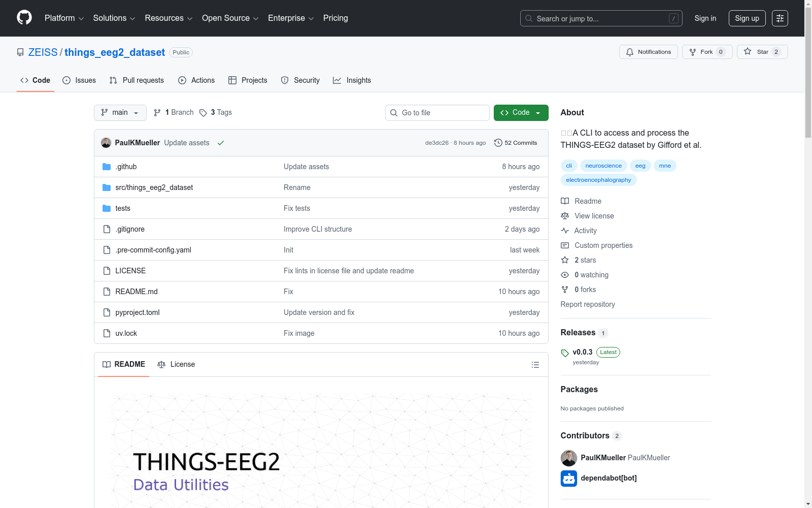Click the THINGS-EEG2 README banner image

point(321,451)
